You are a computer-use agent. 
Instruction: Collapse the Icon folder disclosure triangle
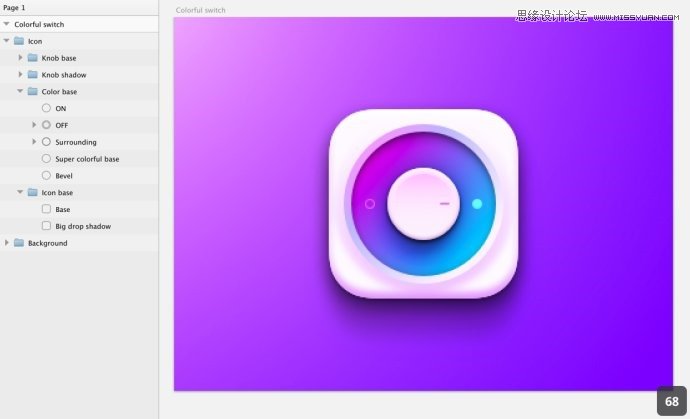[x=7, y=40]
